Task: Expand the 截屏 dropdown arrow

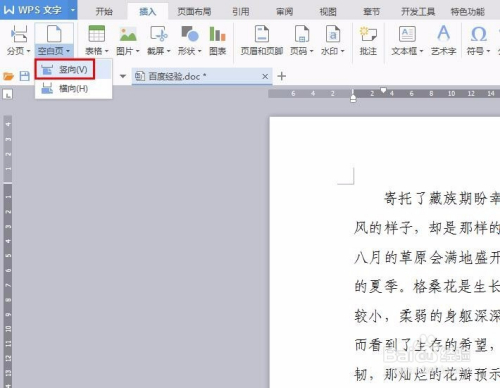Action: click(x=169, y=51)
